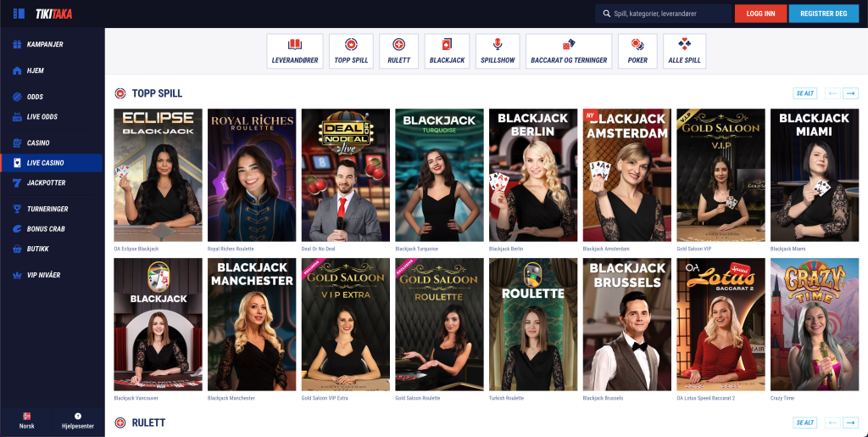
Task: Open Royal Riches Roulette game thumbnail
Action: (252, 175)
